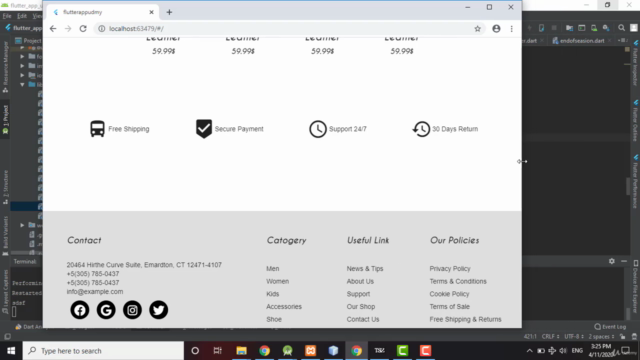The image size is (640, 360).
Task: Open the Event Log in Android Studio
Action: point(610,327)
